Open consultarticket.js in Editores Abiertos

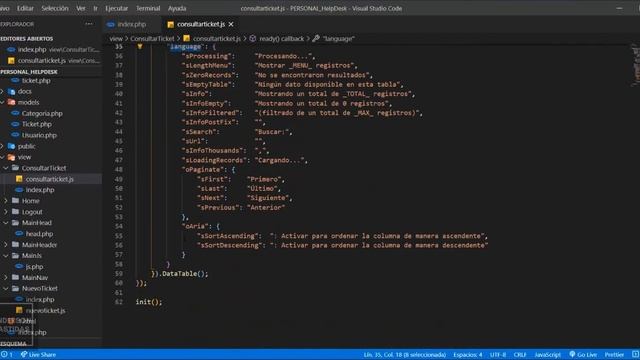point(51,60)
